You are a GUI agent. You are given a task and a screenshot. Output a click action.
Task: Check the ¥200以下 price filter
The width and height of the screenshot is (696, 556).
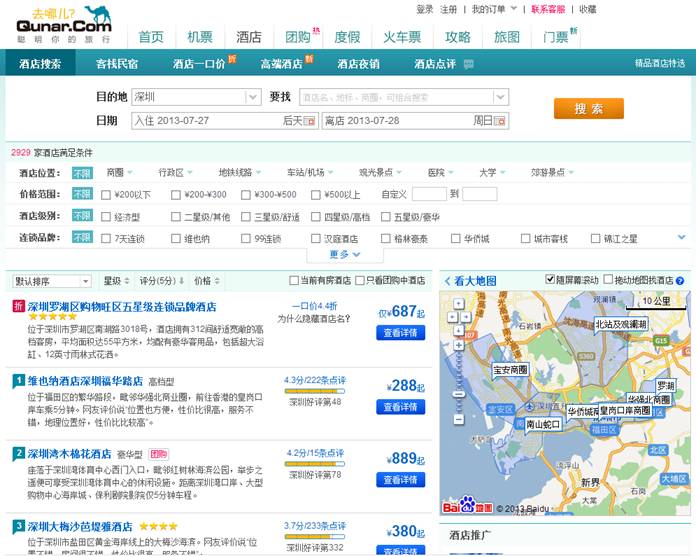tap(106, 195)
